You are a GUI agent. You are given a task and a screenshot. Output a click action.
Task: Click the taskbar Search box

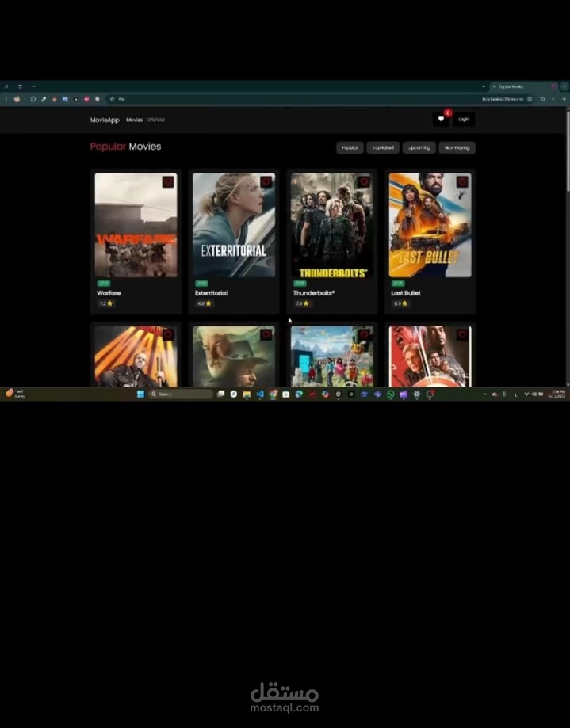click(x=181, y=394)
